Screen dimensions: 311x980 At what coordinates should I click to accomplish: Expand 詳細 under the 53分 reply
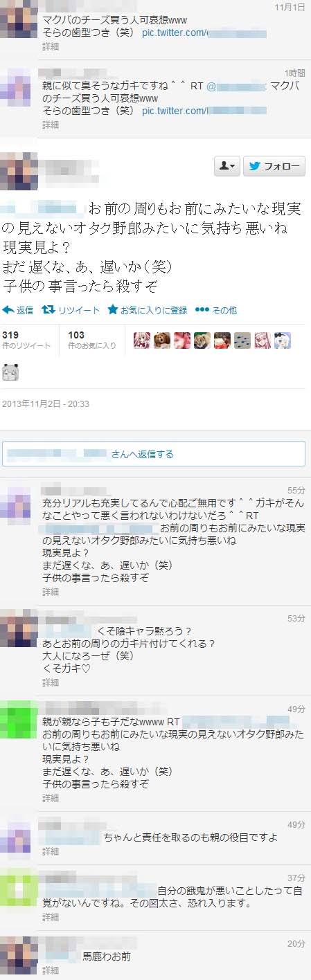click(x=51, y=682)
